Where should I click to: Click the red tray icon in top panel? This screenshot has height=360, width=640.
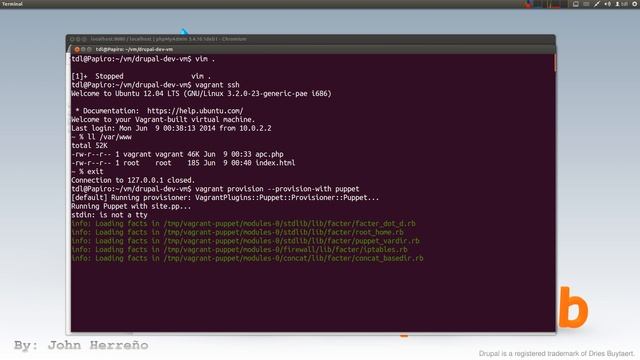point(528,4)
